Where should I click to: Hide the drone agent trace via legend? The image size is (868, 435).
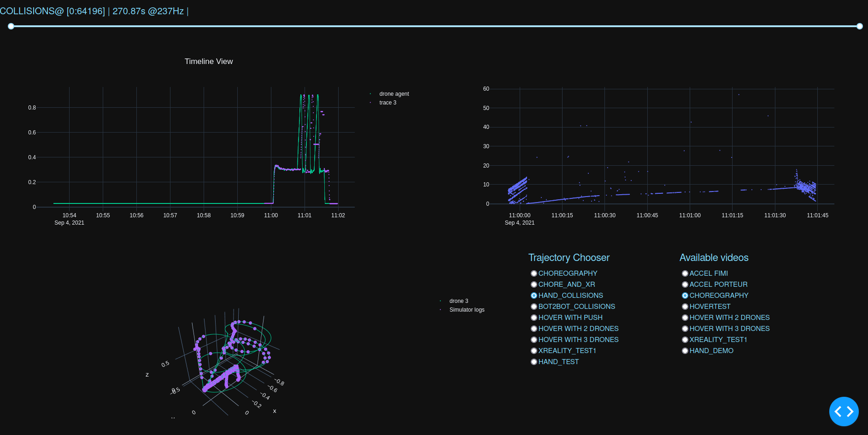[394, 93]
